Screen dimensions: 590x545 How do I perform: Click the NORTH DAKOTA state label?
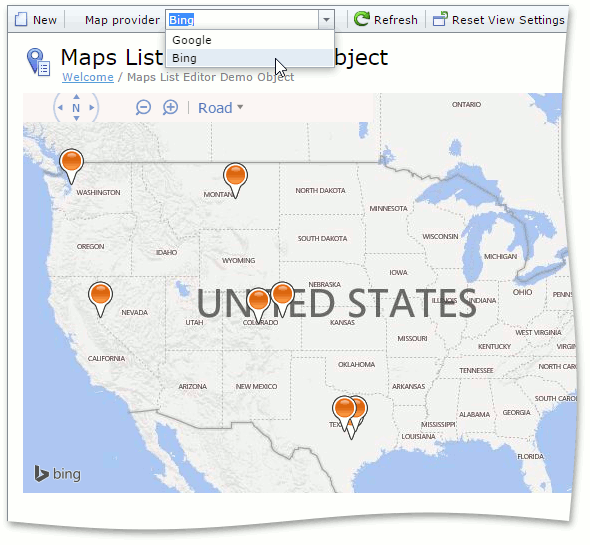coord(320,190)
